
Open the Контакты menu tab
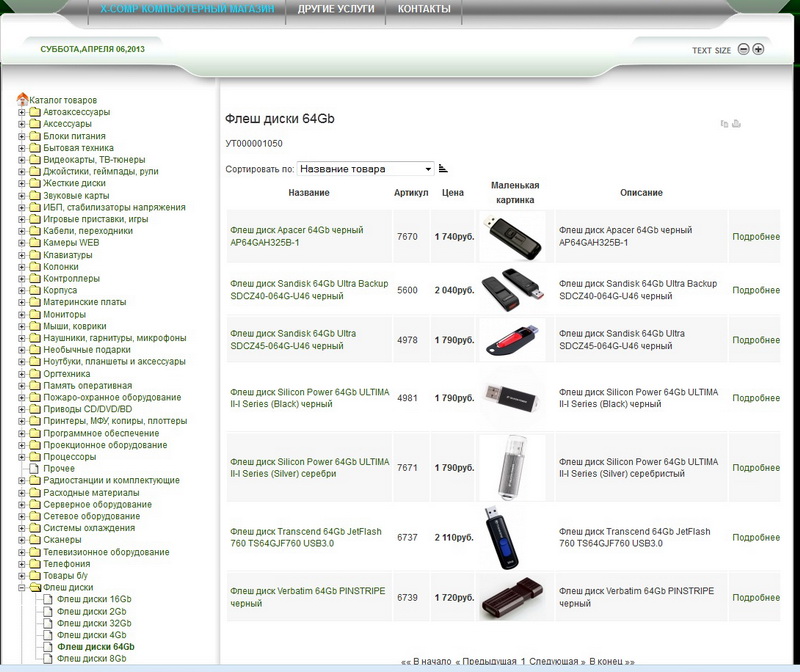[423, 9]
